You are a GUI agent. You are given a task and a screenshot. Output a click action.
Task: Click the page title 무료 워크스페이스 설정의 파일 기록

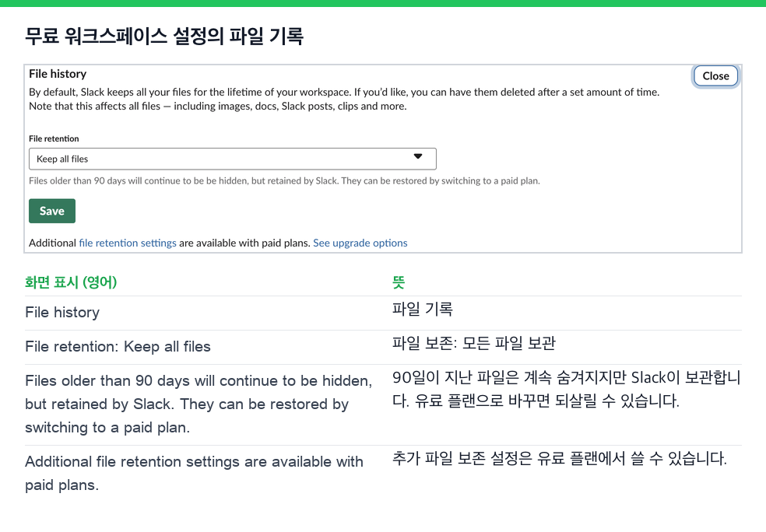(164, 36)
